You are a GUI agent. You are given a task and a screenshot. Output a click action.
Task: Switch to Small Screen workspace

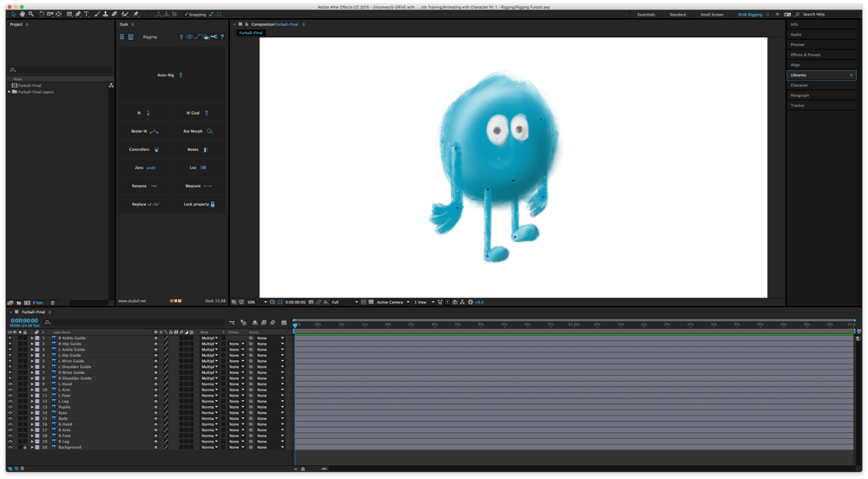[712, 15]
